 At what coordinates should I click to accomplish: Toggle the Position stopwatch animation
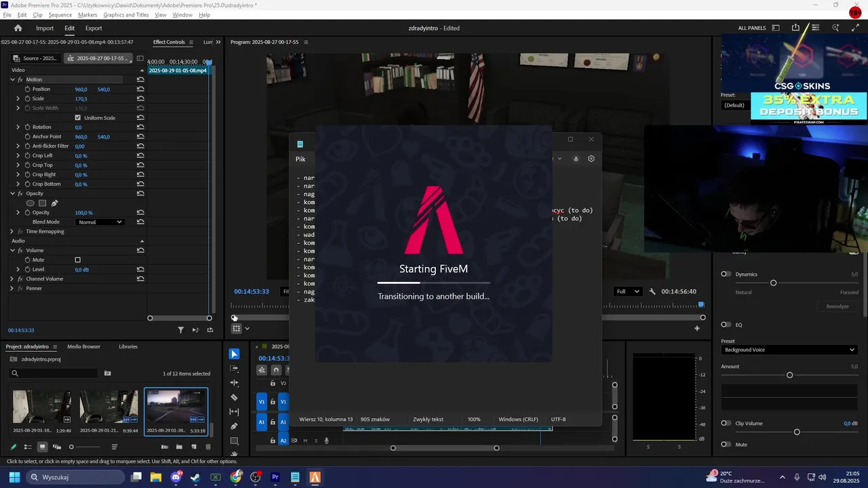click(27, 89)
